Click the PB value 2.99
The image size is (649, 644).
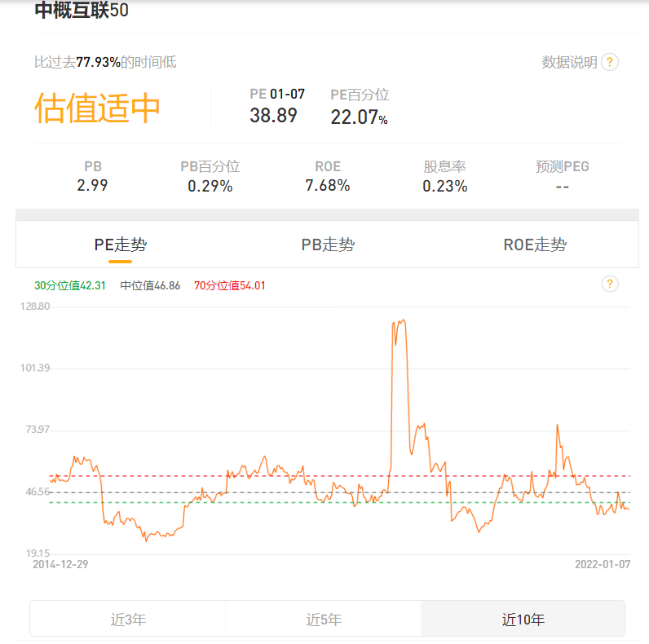click(92, 185)
